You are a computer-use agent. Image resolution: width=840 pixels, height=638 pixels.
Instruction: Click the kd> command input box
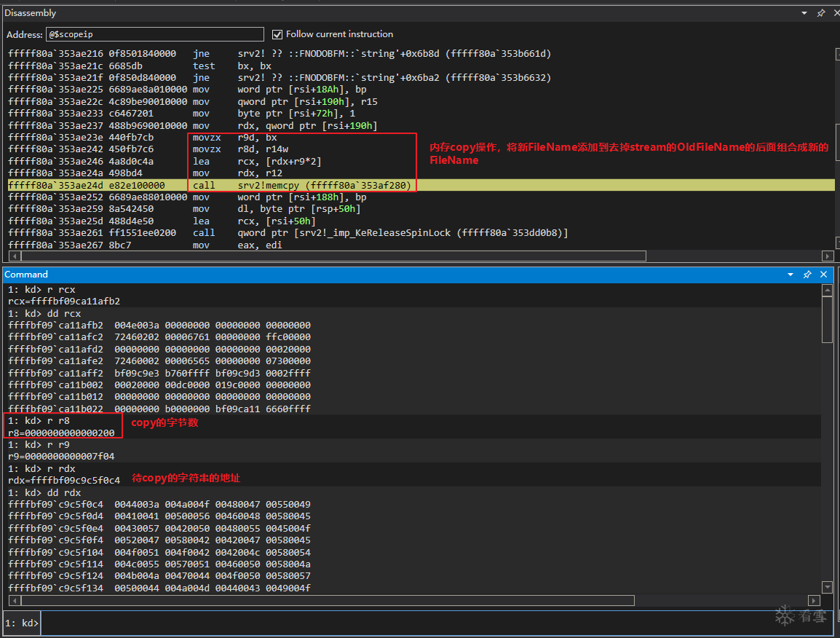click(x=437, y=623)
